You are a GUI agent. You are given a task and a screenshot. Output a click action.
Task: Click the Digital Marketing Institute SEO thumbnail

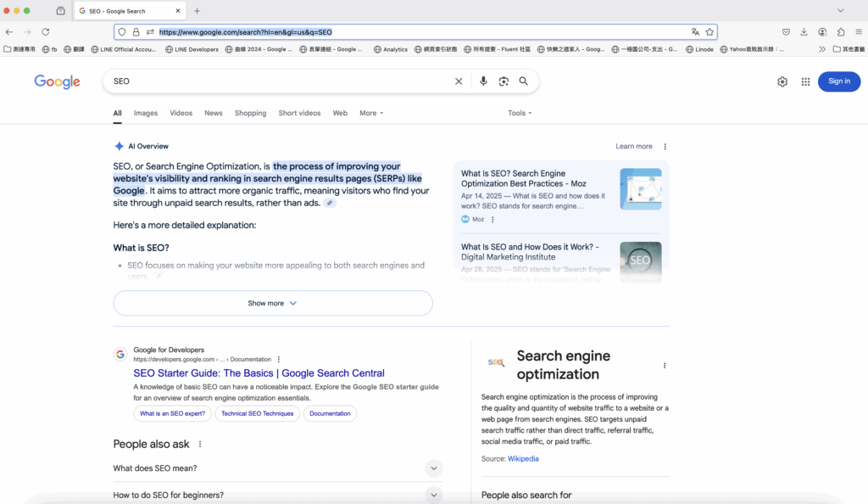pyautogui.click(x=641, y=262)
